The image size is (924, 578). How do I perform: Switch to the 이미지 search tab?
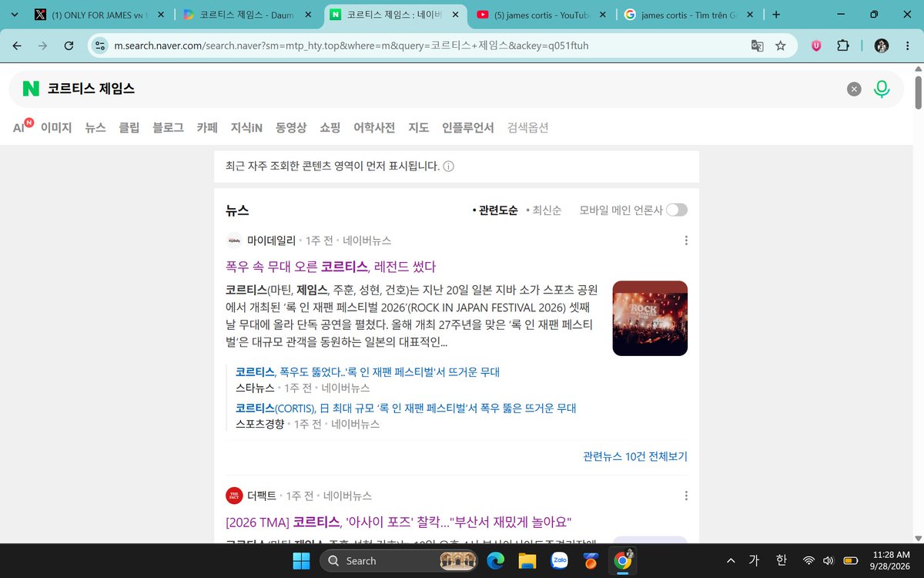[x=56, y=128]
